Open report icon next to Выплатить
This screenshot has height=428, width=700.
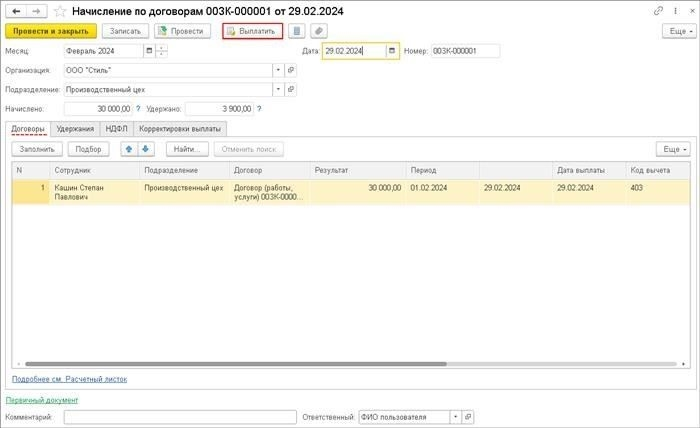point(296,31)
